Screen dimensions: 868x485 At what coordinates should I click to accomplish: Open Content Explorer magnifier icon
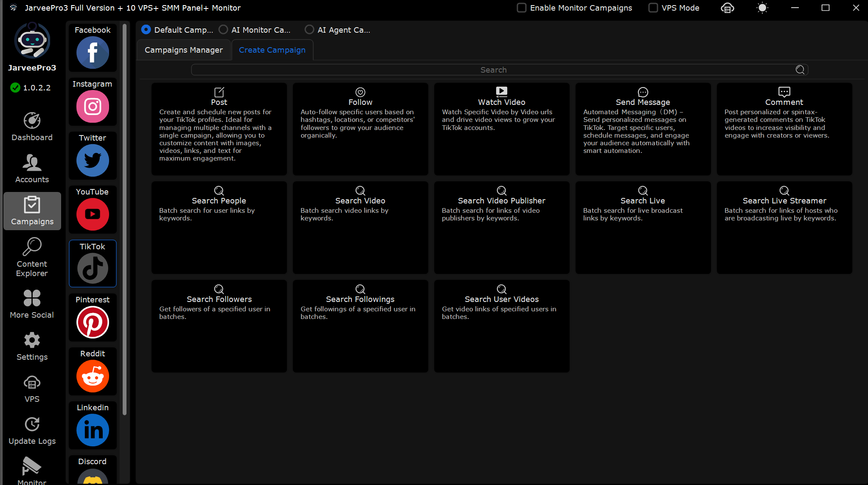pos(32,247)
